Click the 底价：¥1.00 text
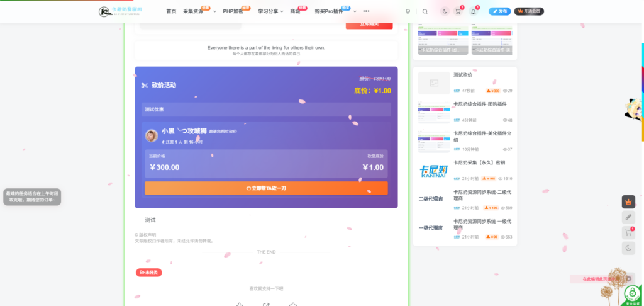Screen dimensions: 644x306 tap(372, 91)
